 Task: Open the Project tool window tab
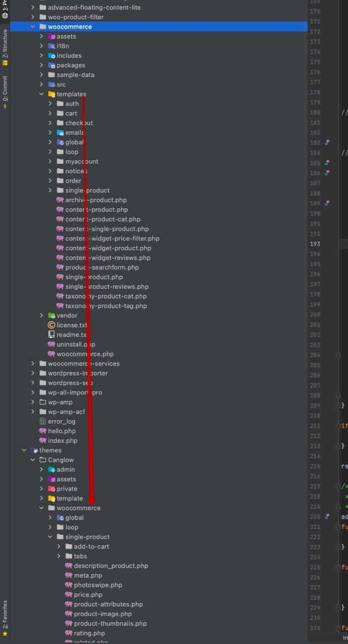(5, 9)
